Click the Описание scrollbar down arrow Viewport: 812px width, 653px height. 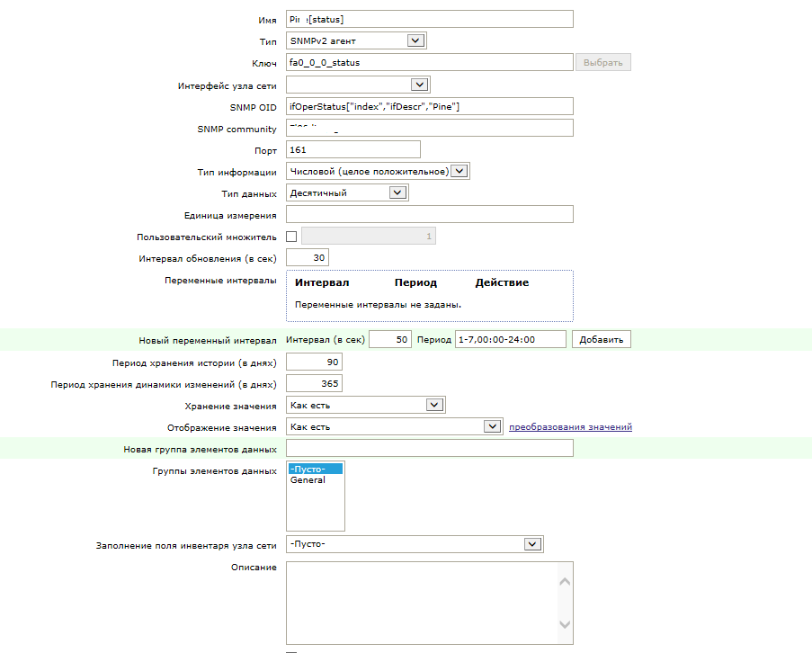565,624
